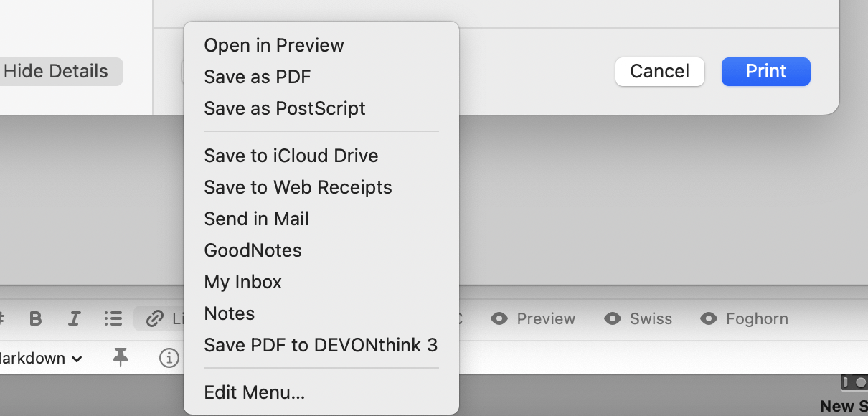Collapse details with Hide Details
The image size is (868, 416).
click(x=56, y=71)
